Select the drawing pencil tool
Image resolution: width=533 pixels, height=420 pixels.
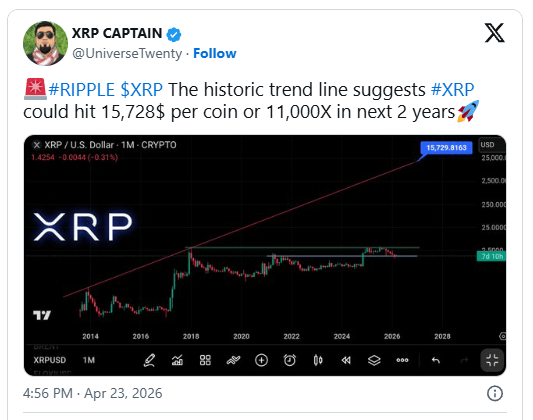tap(149, 360)
